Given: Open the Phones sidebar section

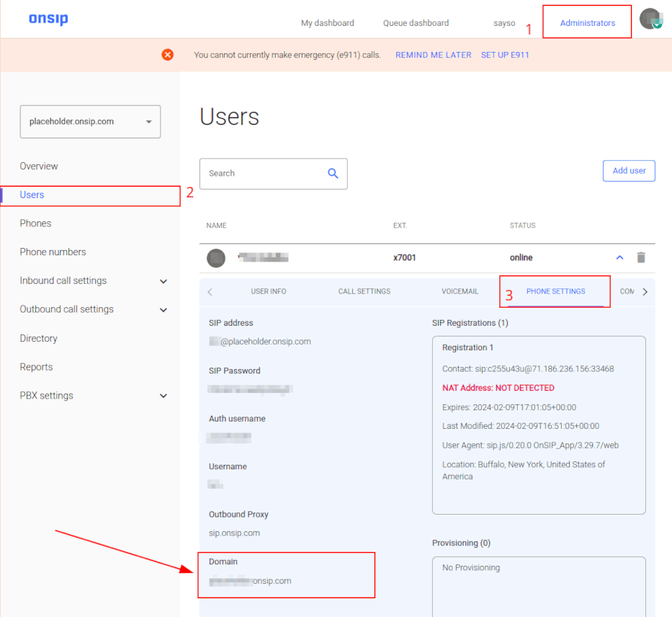Looking at the screenshot, I should point(35,223).
